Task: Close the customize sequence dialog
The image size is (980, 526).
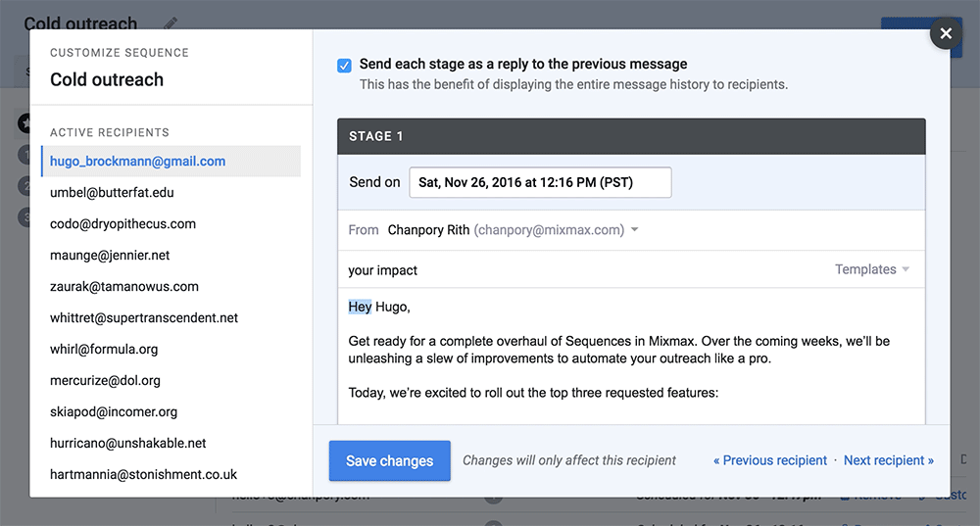Action: pos(946,33)
